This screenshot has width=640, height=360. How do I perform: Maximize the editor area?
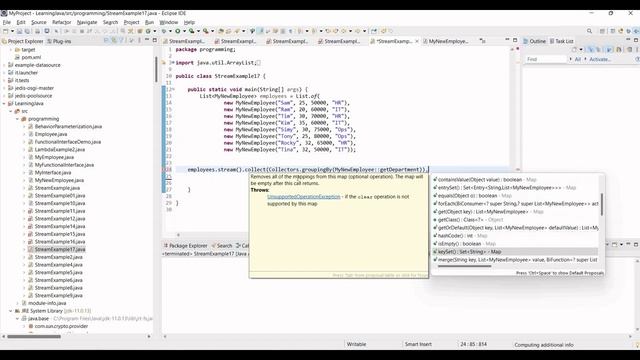click(x=515, y=40)
